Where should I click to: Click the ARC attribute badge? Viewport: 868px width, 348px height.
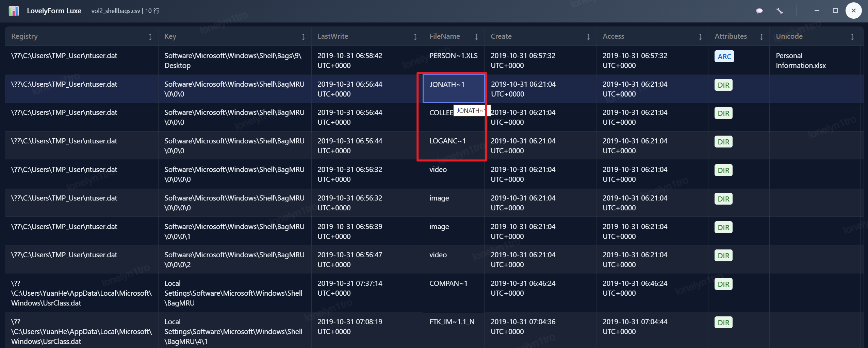(x=724, y=56)
